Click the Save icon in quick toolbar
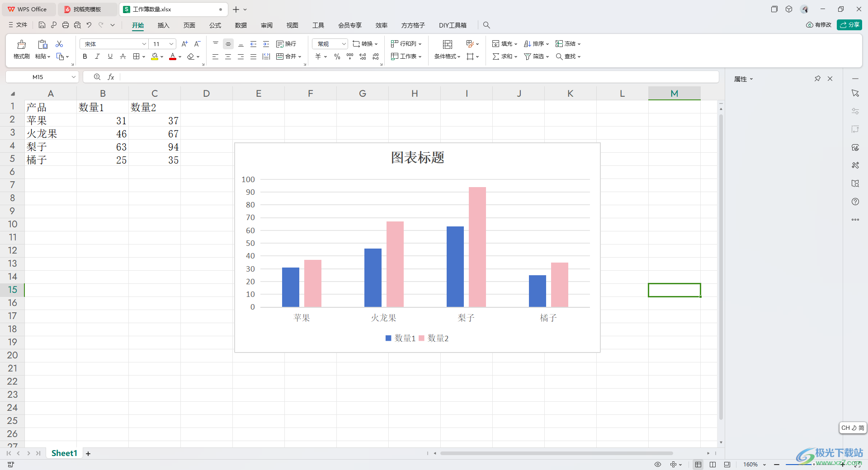Image resolution: width=868 pixels, height=470 pixels. click(42, 25)
